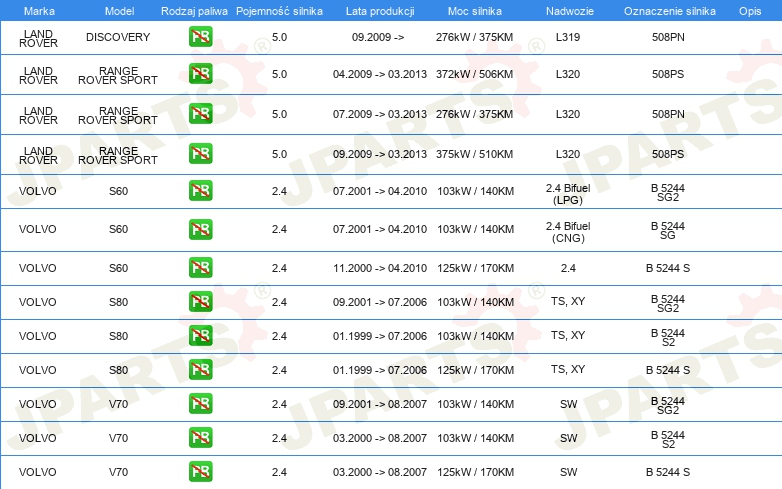Click fuel icon in S60 Bifuel (LPG) row
This screenshot has height=489, width=782.
point(200,191)
